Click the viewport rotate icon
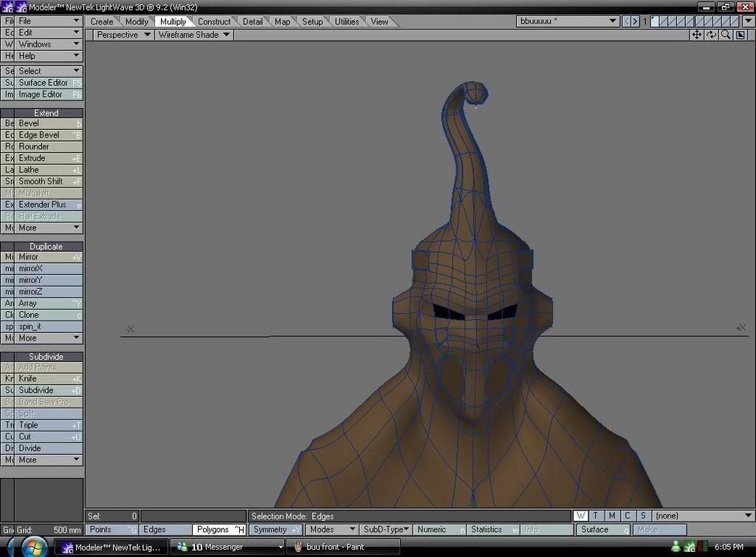Screen dimensions: 756x557 pos(711,35)
